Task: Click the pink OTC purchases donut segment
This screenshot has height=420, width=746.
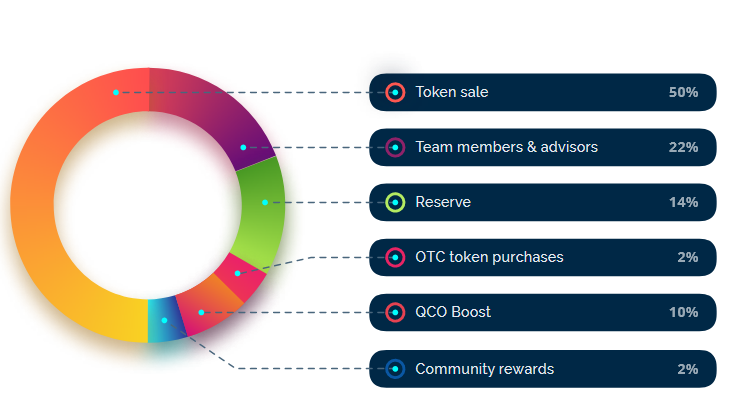Action: pyautogui.click(x=242, y=277)
